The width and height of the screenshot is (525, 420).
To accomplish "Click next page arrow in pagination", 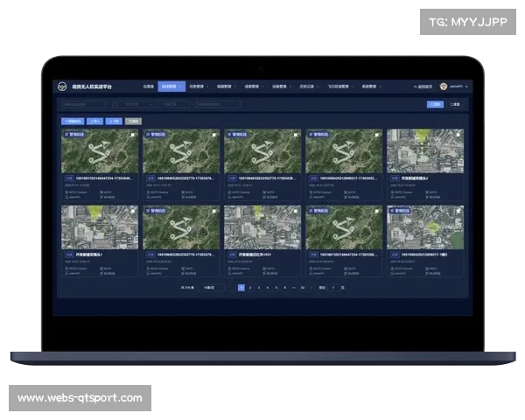I will (x=314, y=287).
